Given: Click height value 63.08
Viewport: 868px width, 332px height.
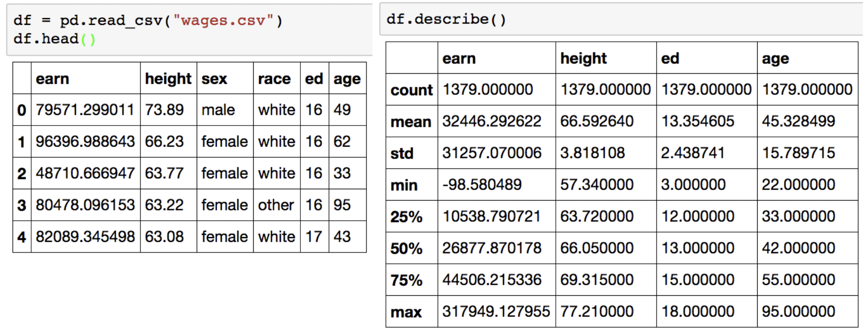Looking at the screenshot, I should 164,236.
